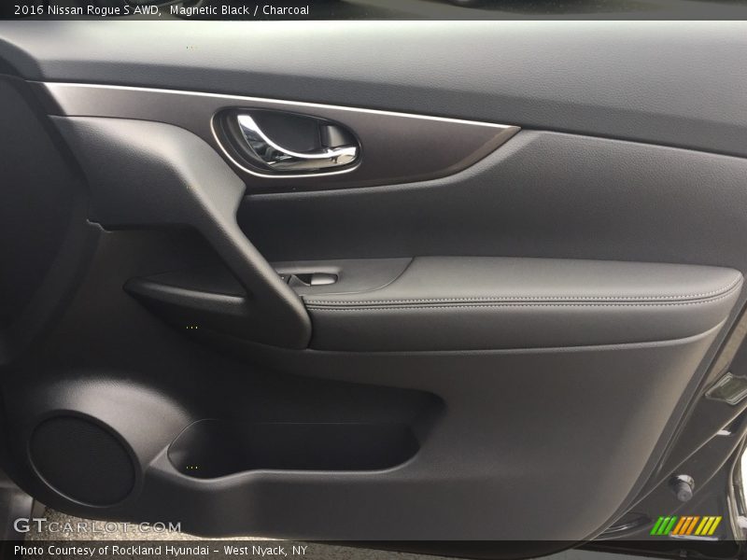Click the caption text 'Magnetic Black / Charcoal'
747x560 pixels.
tap(239, 10)
